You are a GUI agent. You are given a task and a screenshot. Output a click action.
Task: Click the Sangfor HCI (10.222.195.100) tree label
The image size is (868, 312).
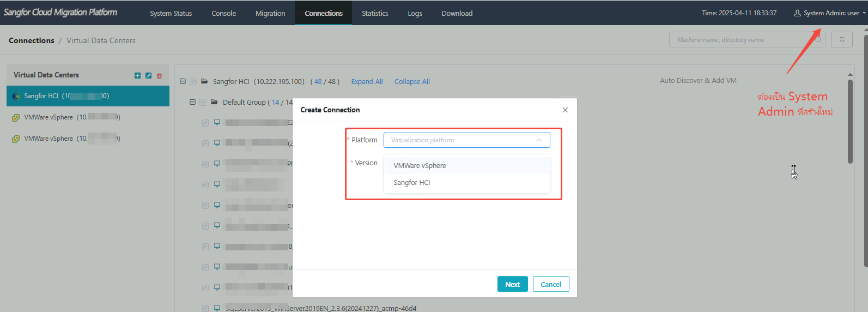[258, 81]
